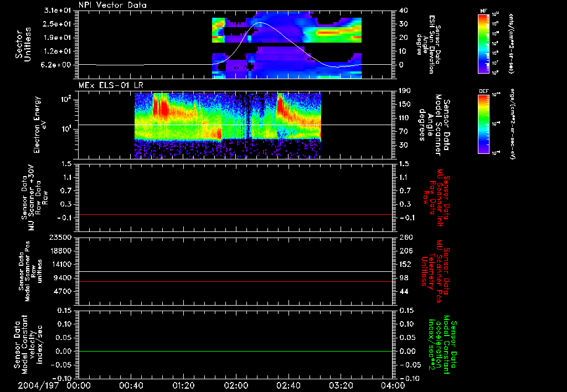The height and width of the screenshot is (392, 567).
Task: Click the 'Model Scanner Angle degrees' axis title
Action: tap(434, 125)
